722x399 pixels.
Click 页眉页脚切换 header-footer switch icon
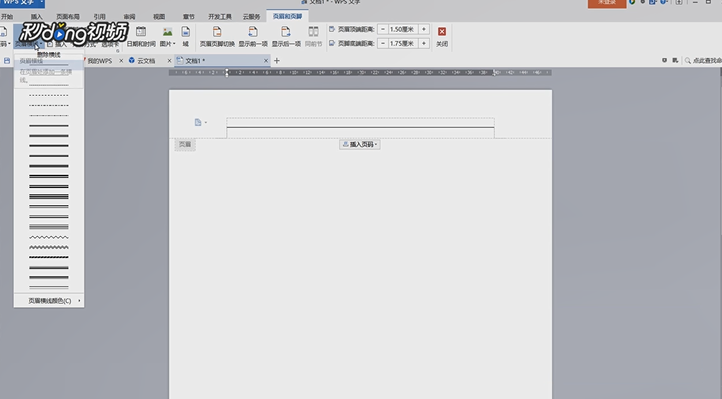[217, 32]
